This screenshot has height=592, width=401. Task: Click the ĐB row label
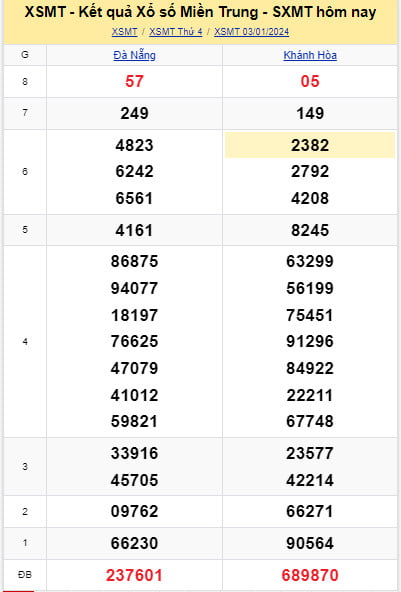(x=25, y=575)
